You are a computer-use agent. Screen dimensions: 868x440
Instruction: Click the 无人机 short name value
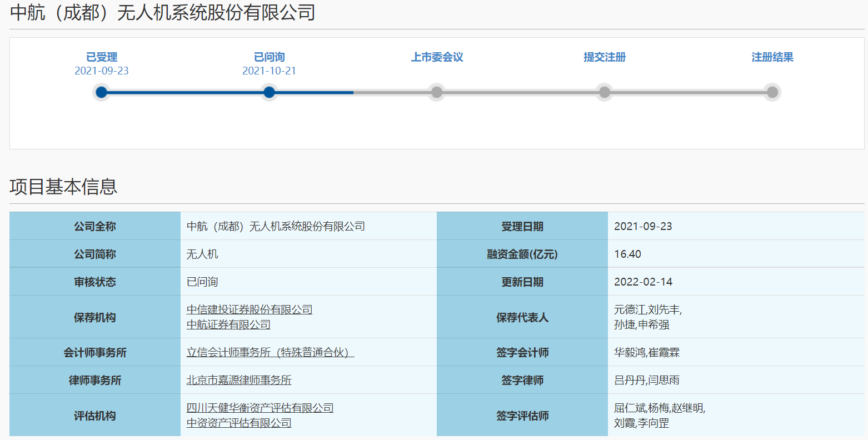[202, 254]
